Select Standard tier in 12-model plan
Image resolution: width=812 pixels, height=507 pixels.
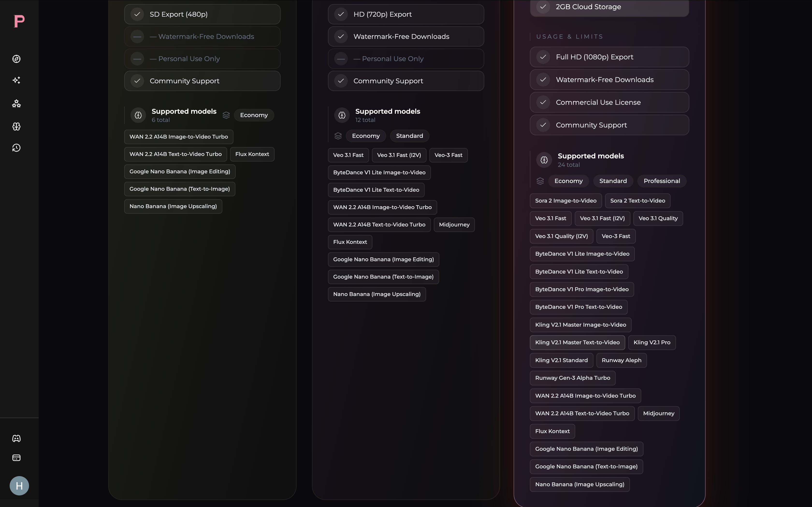pos(409,136)
